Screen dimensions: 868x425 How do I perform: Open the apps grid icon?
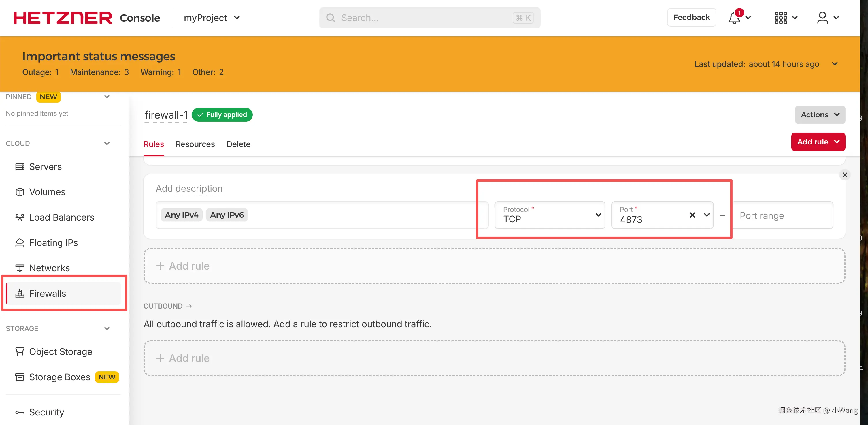[780, 18]
